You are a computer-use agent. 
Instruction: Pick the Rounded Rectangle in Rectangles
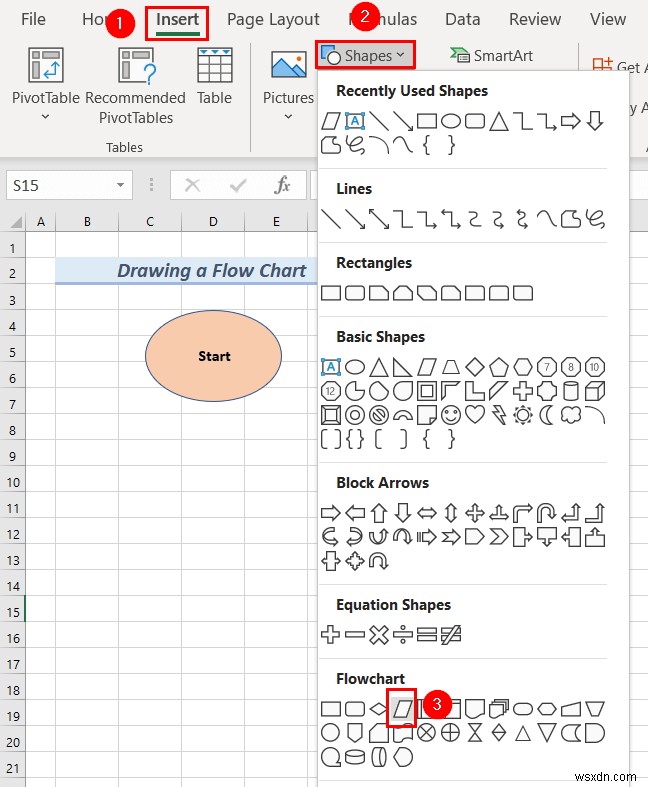coord(355,293)
